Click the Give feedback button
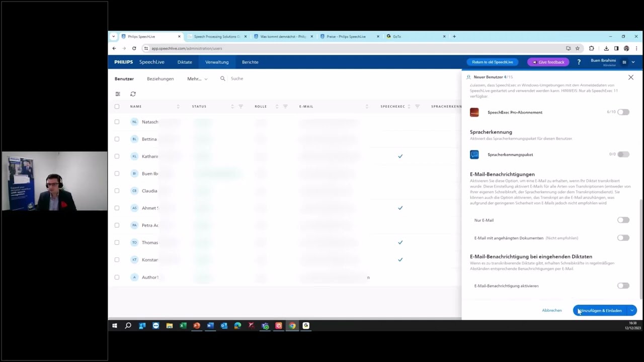 point(548,62)
